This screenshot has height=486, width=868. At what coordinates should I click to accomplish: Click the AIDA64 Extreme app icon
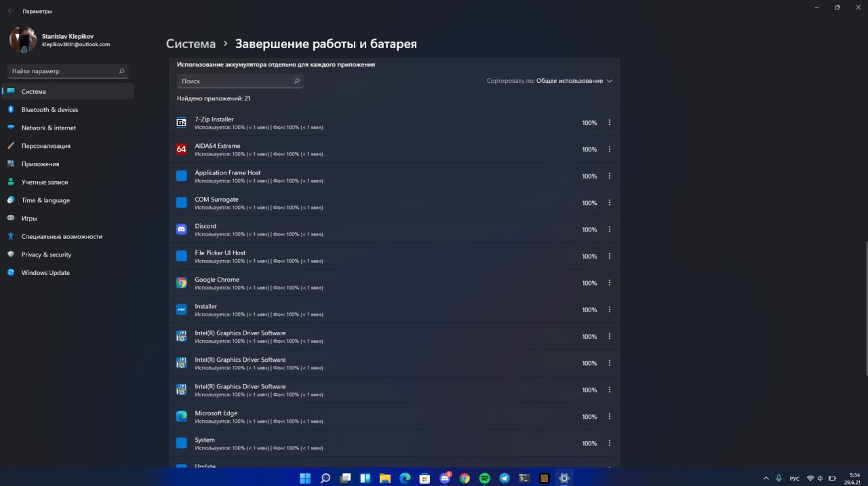[181, 149]
